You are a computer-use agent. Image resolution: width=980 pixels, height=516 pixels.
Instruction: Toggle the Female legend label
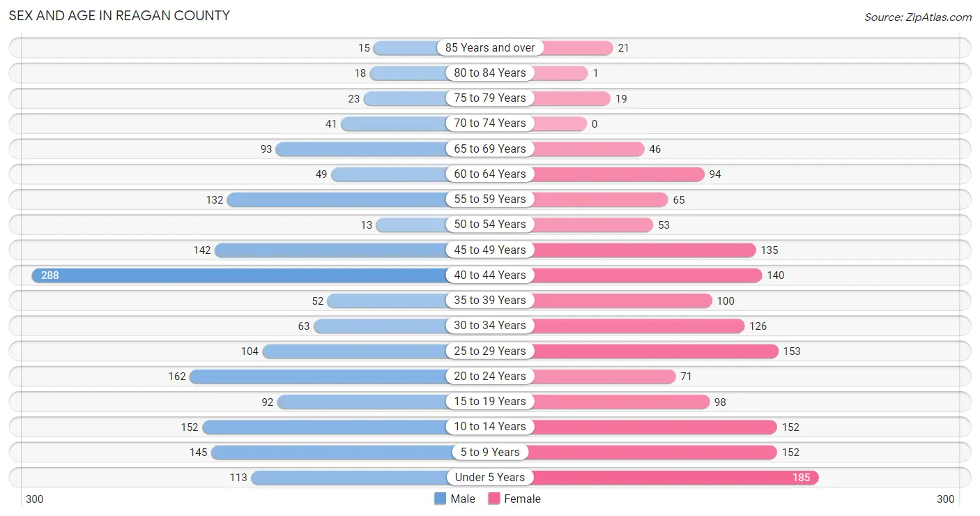(523, 499)
